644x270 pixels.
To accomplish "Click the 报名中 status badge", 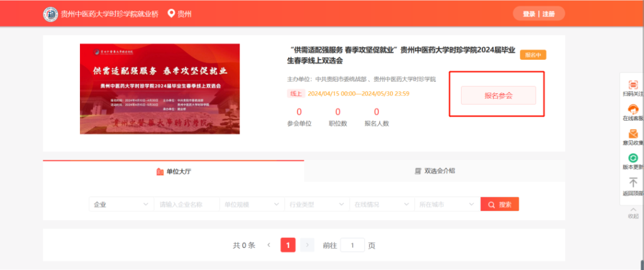I will [x=533, y=55].
